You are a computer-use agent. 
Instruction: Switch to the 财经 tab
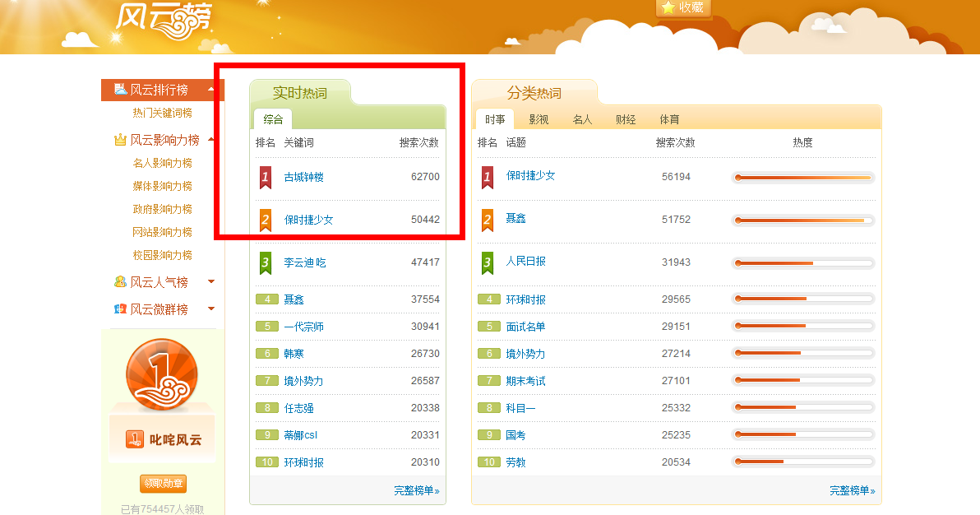626,119
